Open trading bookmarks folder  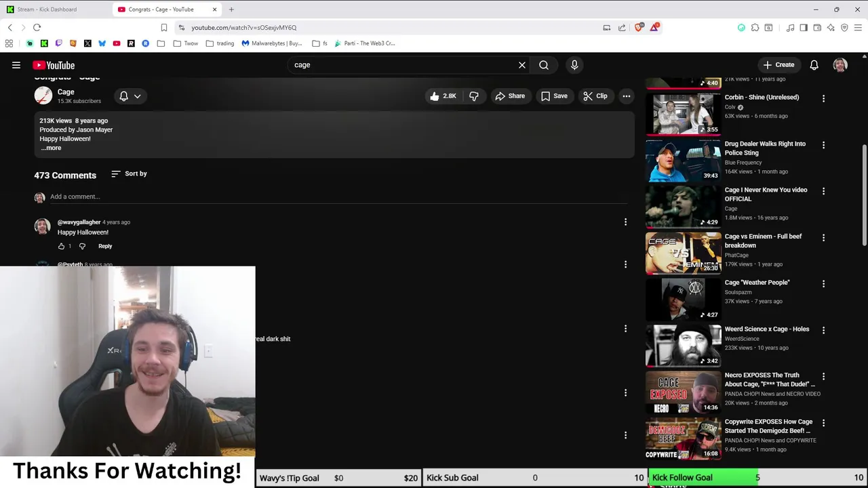coord(220,43)
